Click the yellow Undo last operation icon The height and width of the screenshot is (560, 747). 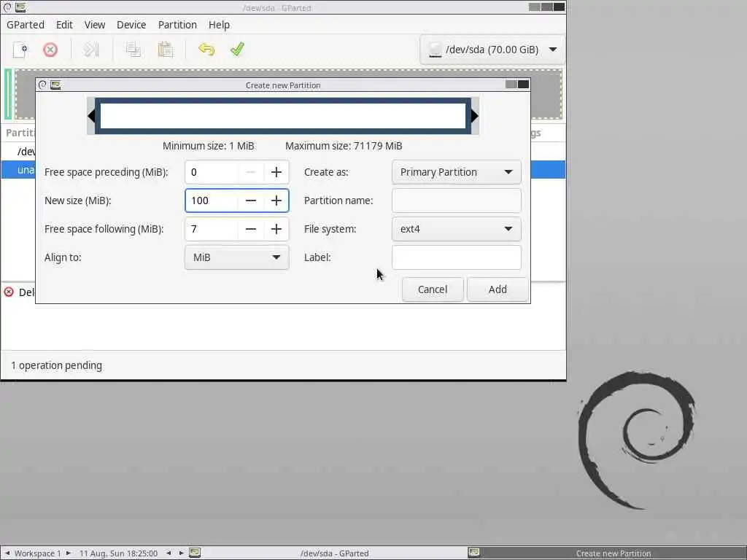206,50
